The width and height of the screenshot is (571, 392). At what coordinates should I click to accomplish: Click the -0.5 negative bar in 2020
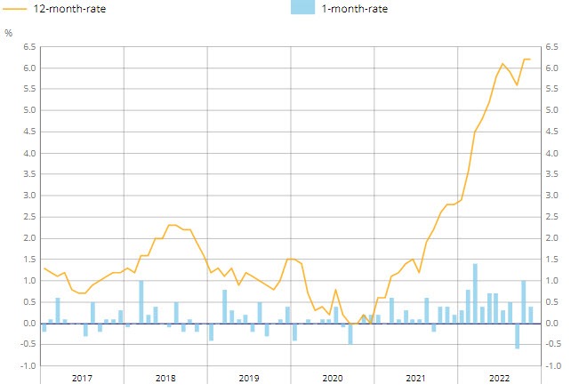tap(350, 333)
